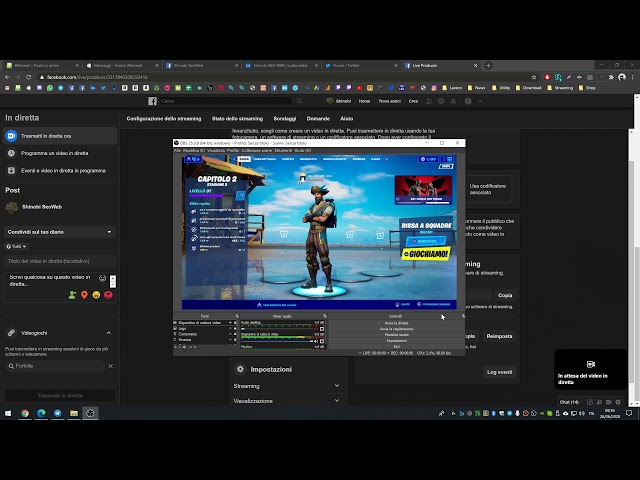This screenshot has height=480, width=640.
Task: Go back with the browser back arrow
Action: (7, 77)
